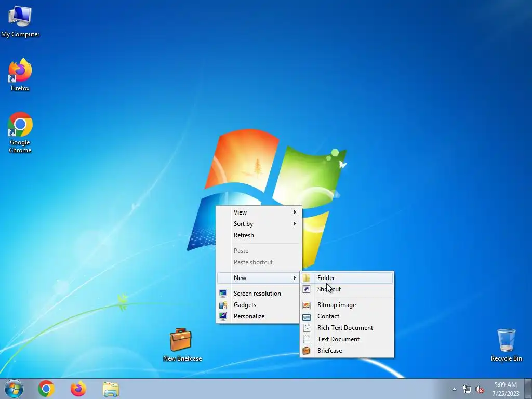Screen dimensions: 532x399
Task: Click the New submenu arrow
Action: [x=295, y=278]
